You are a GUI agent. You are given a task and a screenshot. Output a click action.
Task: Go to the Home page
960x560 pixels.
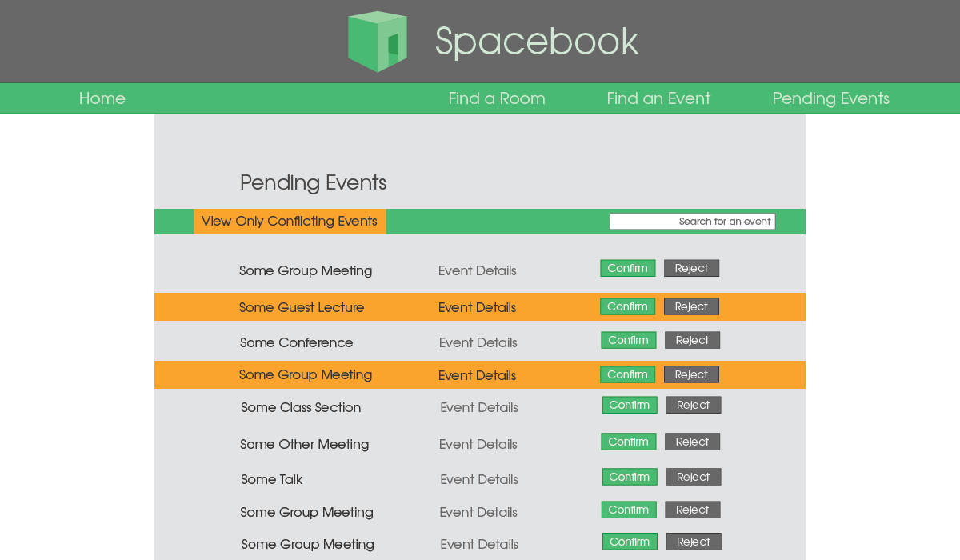[102, 98]
